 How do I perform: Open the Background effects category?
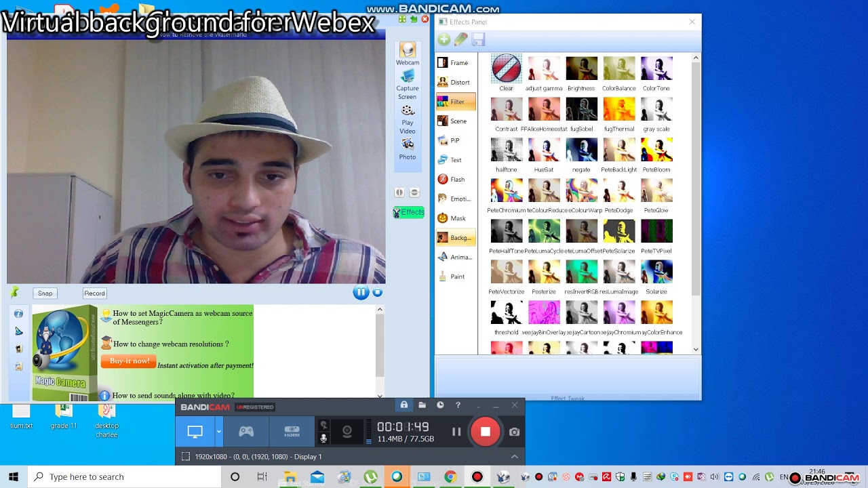pyautogui.click(x=455, y=238)
